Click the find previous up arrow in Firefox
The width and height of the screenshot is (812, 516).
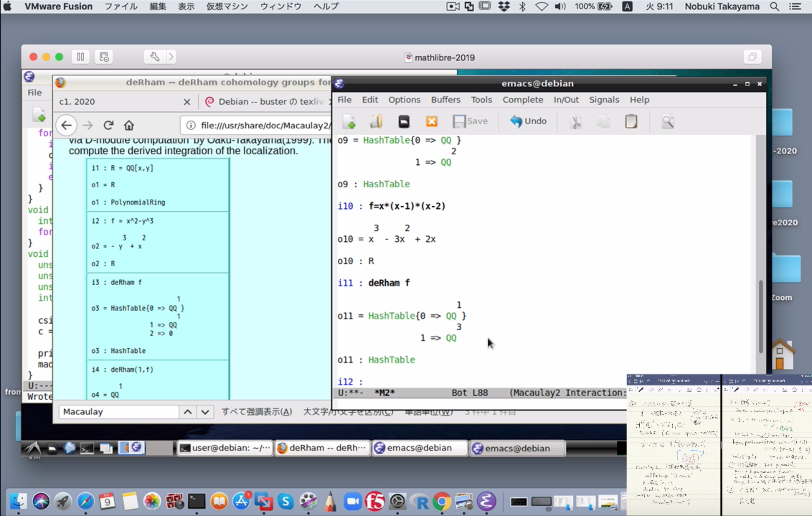(188, 412)
